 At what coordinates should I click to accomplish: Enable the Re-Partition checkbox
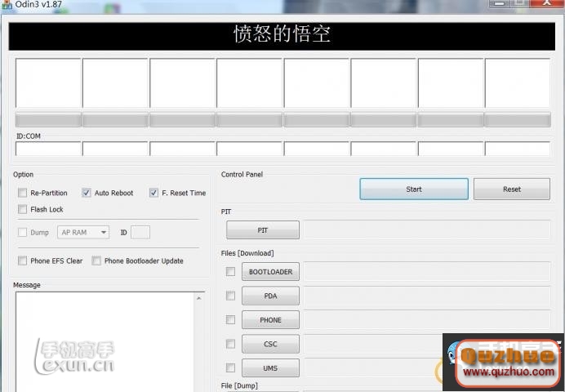pos(22,193)
